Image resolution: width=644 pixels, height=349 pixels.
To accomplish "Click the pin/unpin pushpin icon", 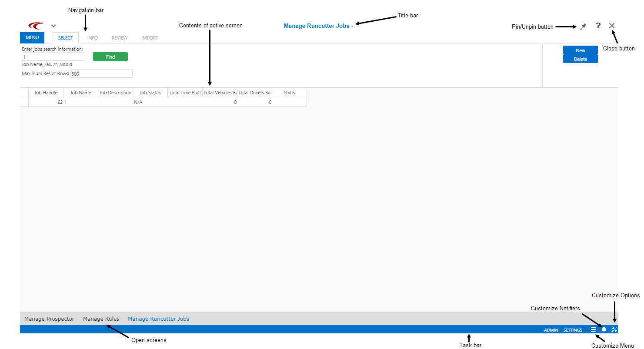I will [583, 27].
